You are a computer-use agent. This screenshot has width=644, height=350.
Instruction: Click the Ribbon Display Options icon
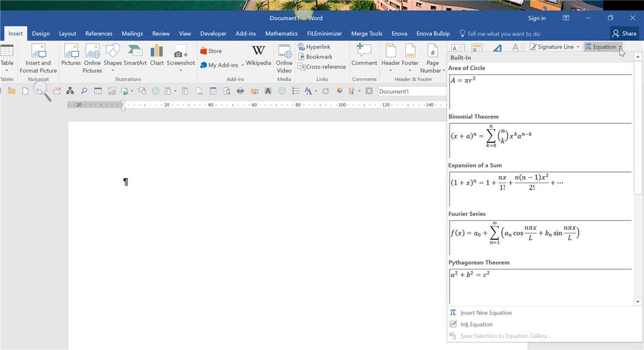coord(566,18)
